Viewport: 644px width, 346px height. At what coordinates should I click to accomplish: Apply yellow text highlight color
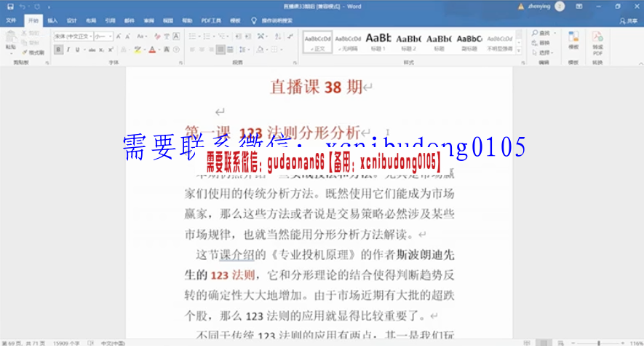click(138, 50)
